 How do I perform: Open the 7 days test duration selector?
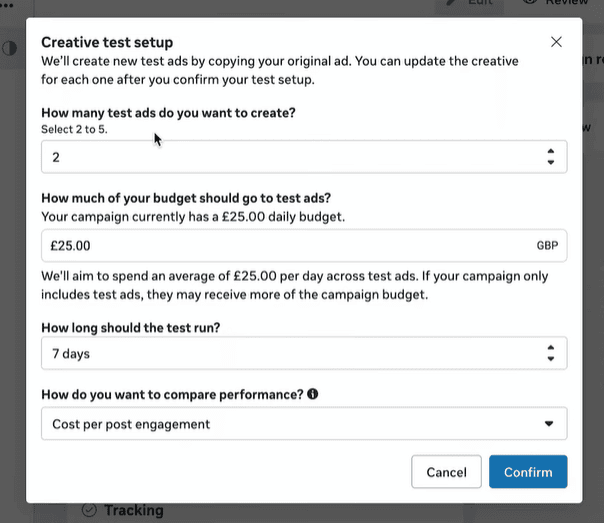pos(290,353)
